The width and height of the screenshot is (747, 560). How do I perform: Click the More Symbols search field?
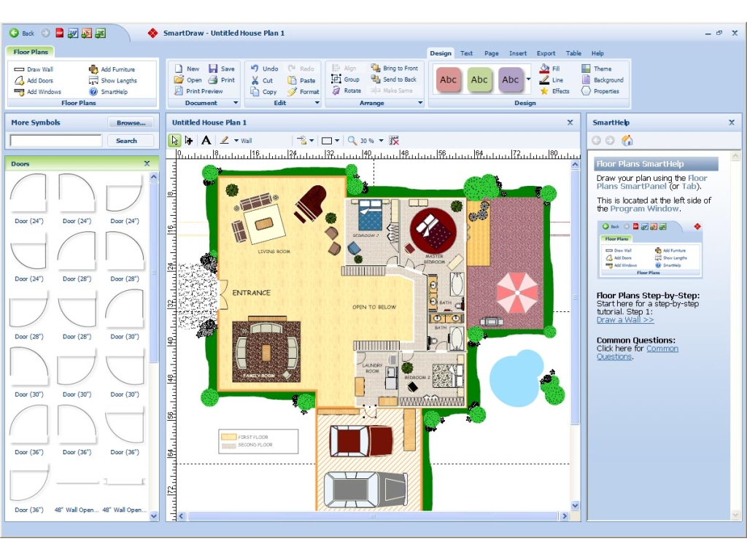coord(56,141)
